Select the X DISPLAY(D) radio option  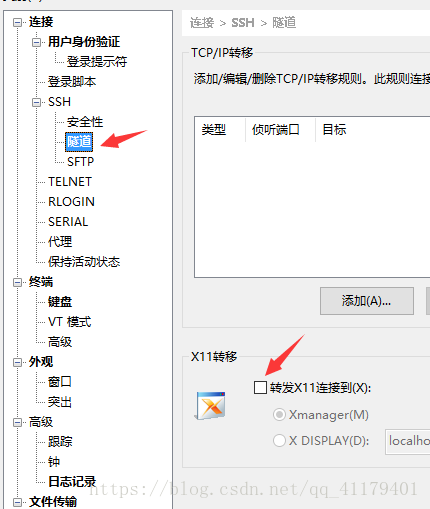279,441
